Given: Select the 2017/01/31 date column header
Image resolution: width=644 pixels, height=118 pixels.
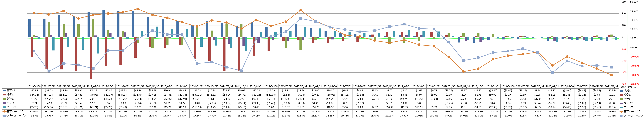Looking at the screenshot, I should click(375, 86).
